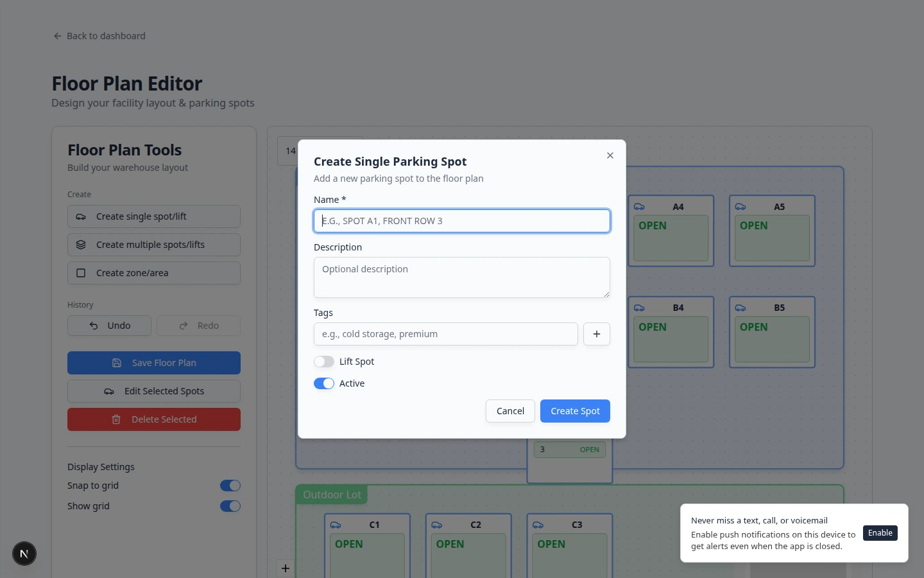
Task: Save the floor plan
Action: click(x=154, y=363)
